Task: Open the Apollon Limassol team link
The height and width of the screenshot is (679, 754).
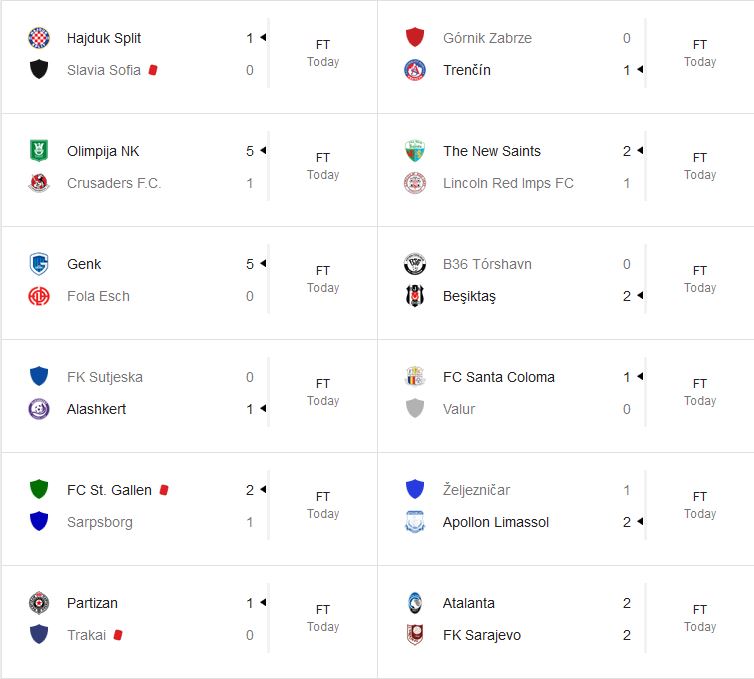Action: coord(496,522)
